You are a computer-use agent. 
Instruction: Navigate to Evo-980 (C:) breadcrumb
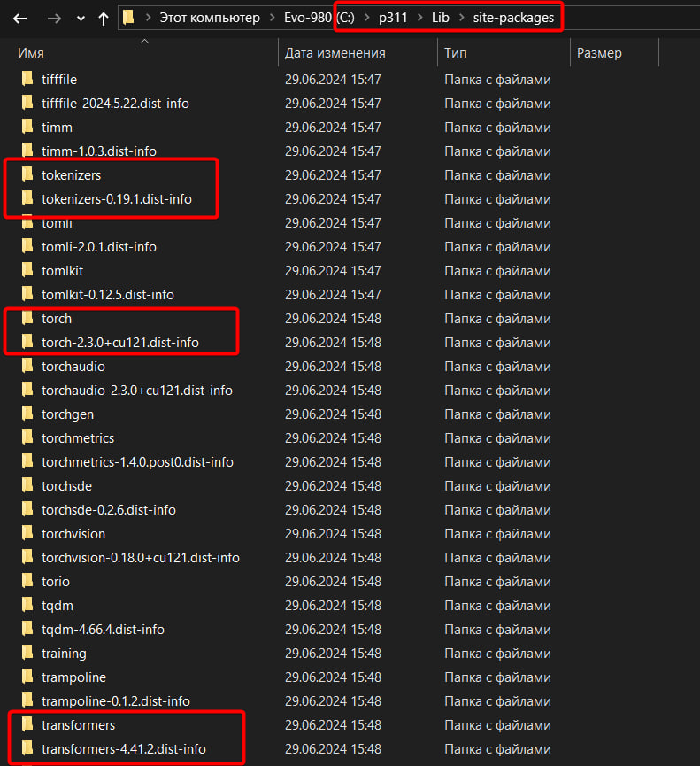click(319, 18)
